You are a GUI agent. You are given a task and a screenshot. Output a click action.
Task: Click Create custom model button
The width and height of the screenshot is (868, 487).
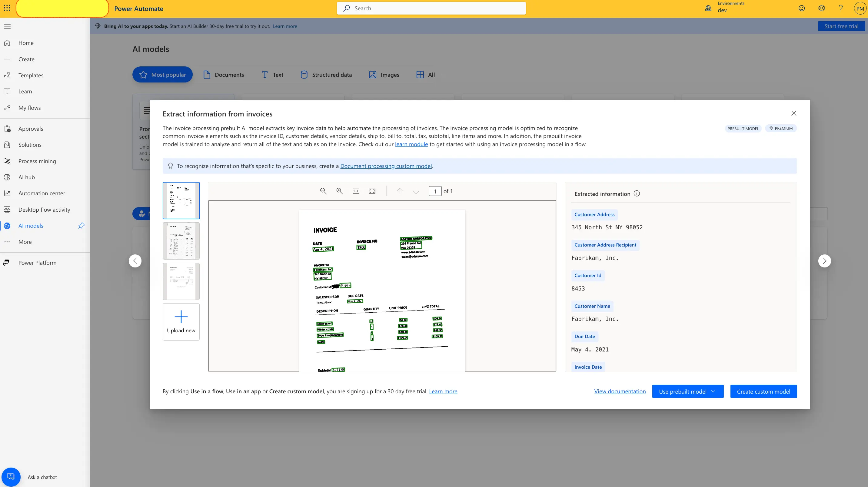pyautogui.click(x=763, y=391)
